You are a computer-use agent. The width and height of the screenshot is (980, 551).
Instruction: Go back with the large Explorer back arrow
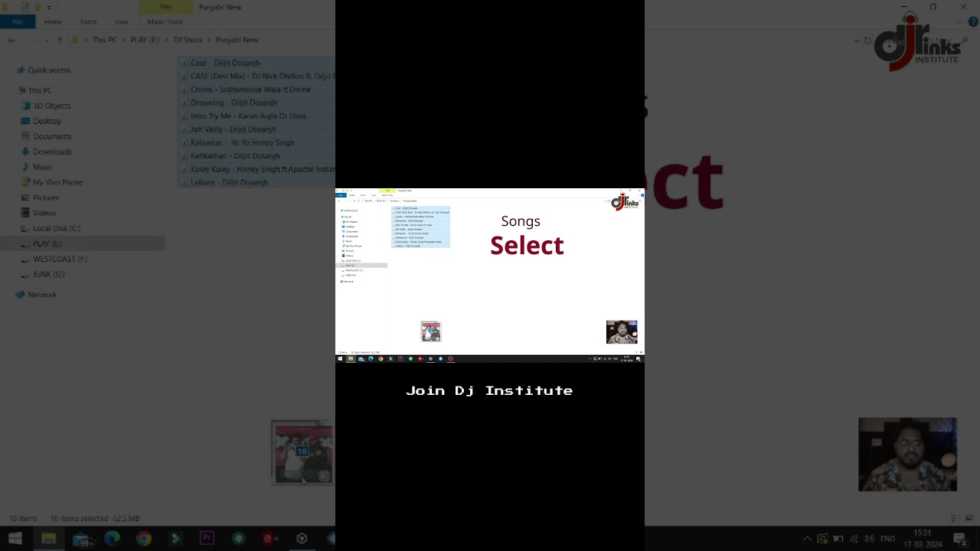tap(11, 41)
